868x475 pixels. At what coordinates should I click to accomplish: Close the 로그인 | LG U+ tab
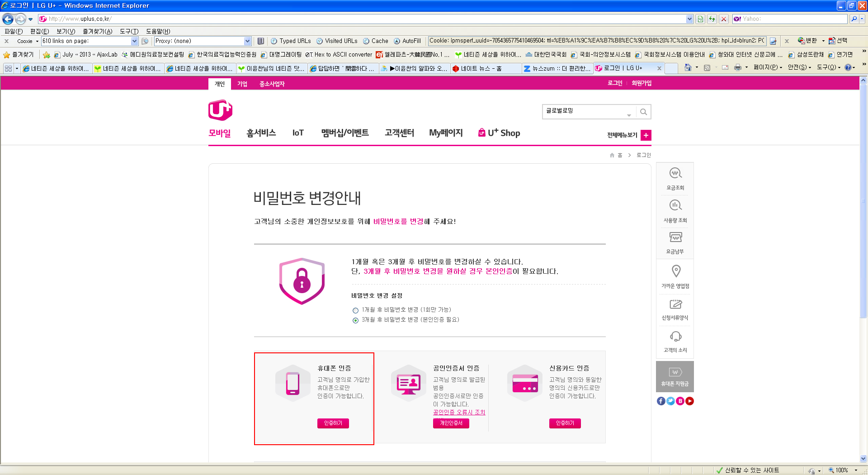click(x=659, y=68)
